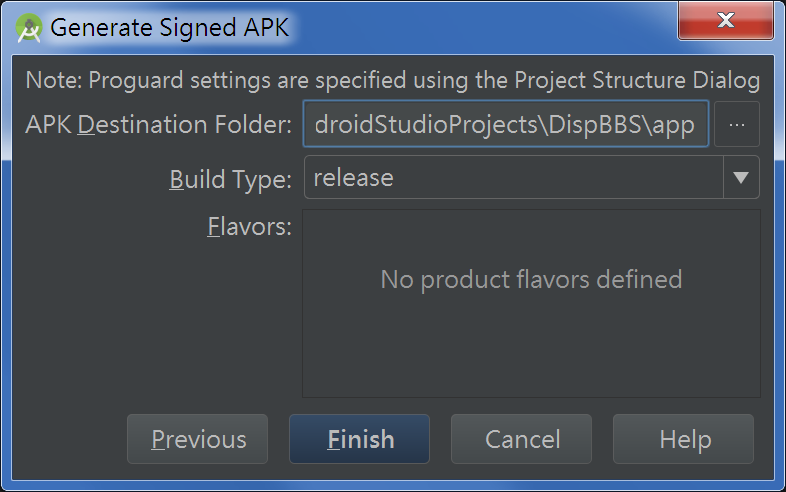Image resolution: width=786 pixels, height=492 pixels.
Task: Go back with the Previous button
Action: click(x=198, y=439)
